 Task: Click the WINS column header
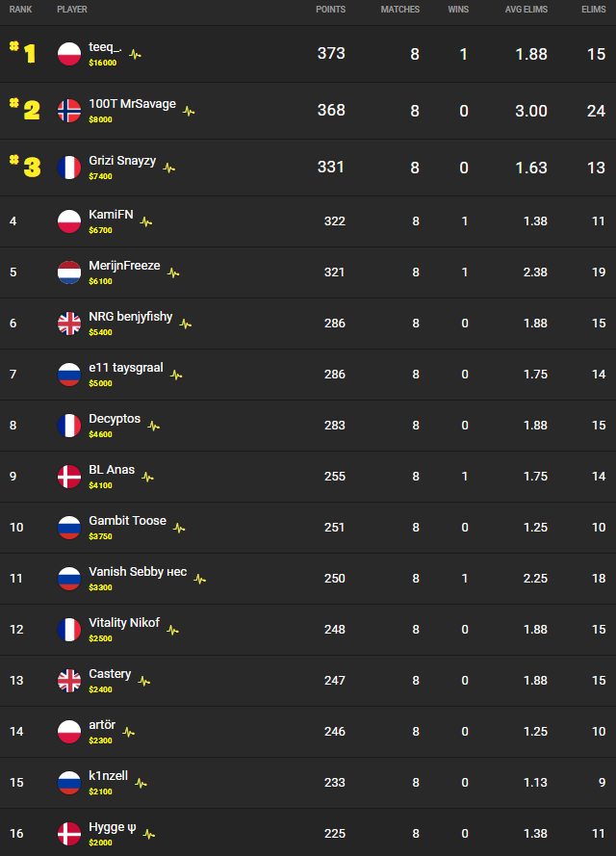click(458, 10)
